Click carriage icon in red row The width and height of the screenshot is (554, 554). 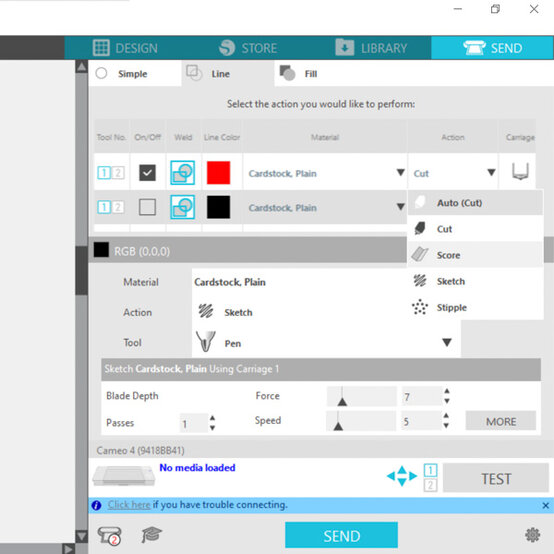pos(520,171)
